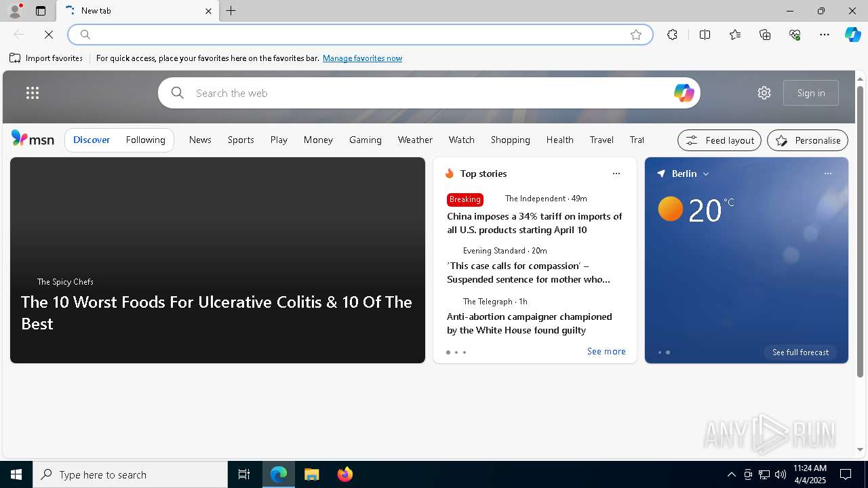Go to second Top stories page dot
Viewport: 868px width, 488px height.
(x=456, y=352)
